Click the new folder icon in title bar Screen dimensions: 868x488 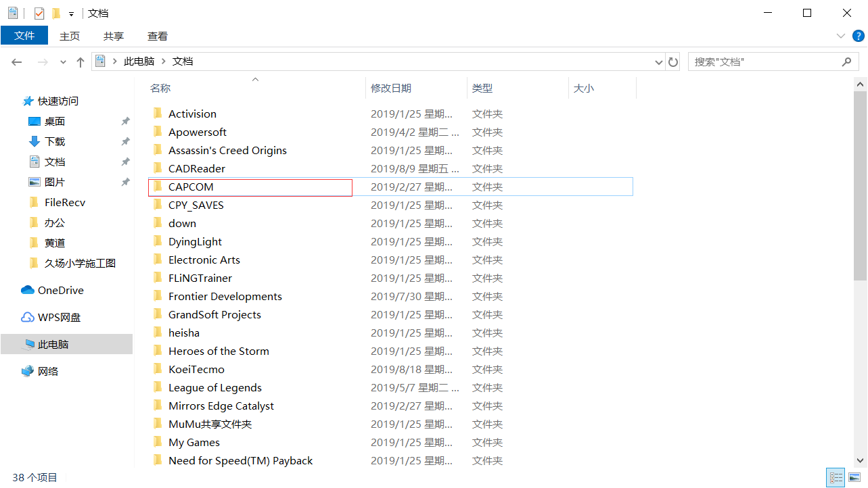56,13
